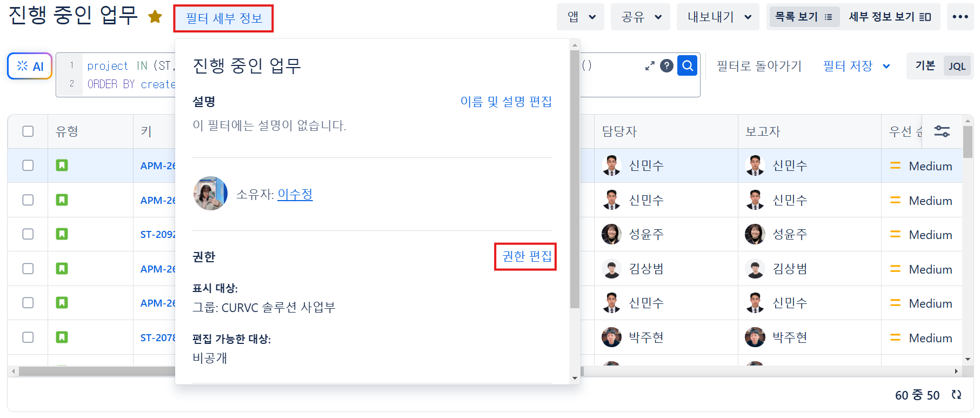Open column settings sliders icon
Image resolution: width=980 pixels, height=418 pixels.
click(x=942, y=131)
